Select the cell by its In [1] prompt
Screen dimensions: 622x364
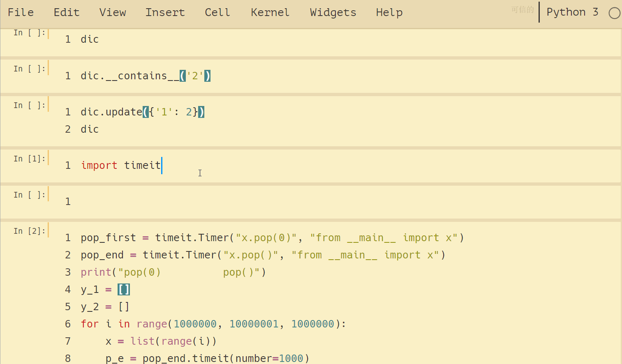pyautogui.click(x=29, y=159)
